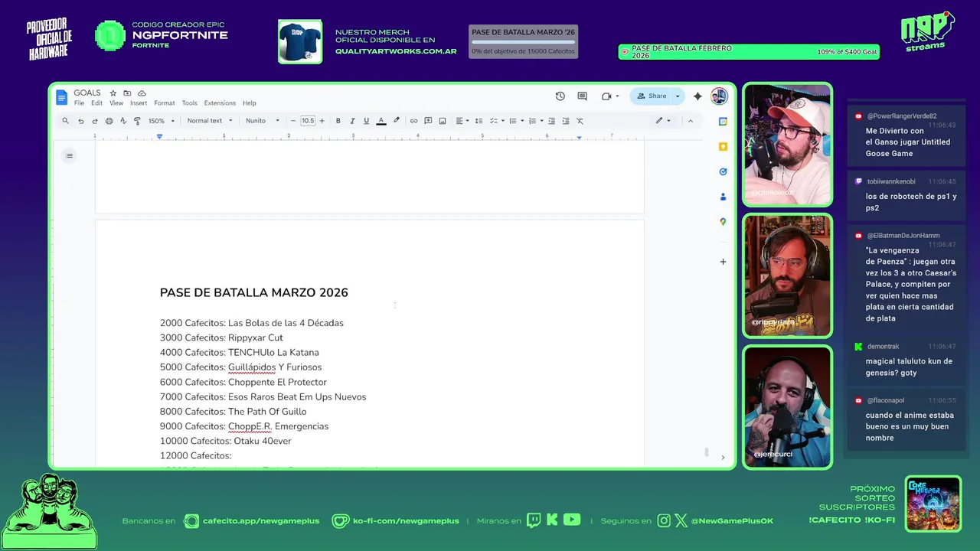The height and width of the screenshot is (551, 980).
Task: Open the View menu
Action: (x=116, y=103)
